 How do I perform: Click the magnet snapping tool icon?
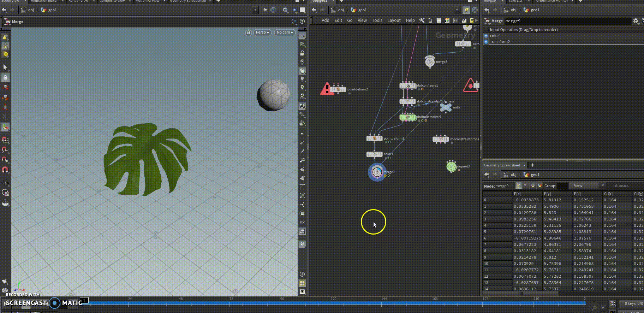[5, 170]
